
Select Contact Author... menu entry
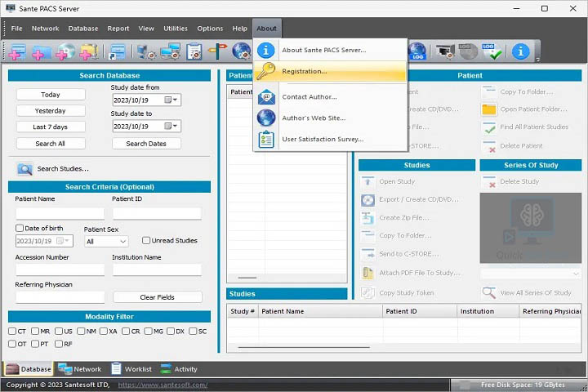pos(330,97)
